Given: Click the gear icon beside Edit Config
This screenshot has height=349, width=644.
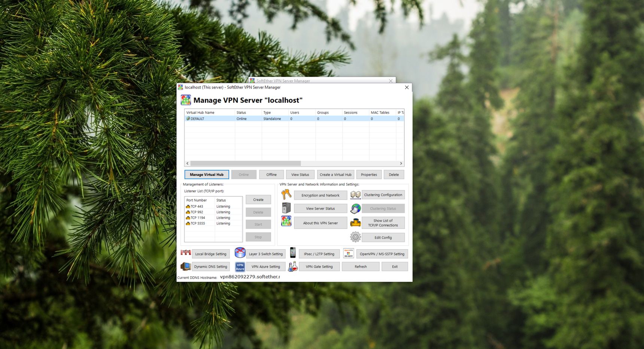Looking at the screenshot, I should pos(355,237).
